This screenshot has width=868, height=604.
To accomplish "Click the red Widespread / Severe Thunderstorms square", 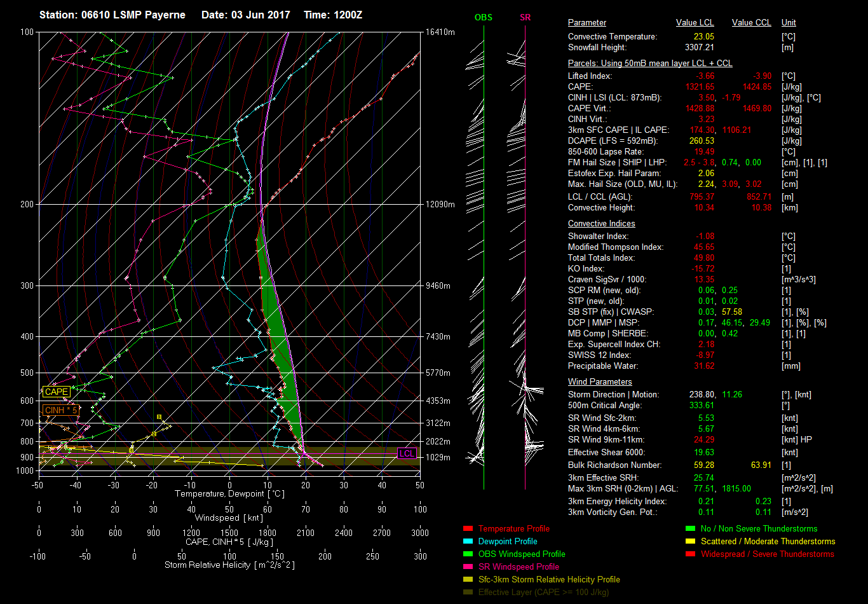I will coord(691,554).
